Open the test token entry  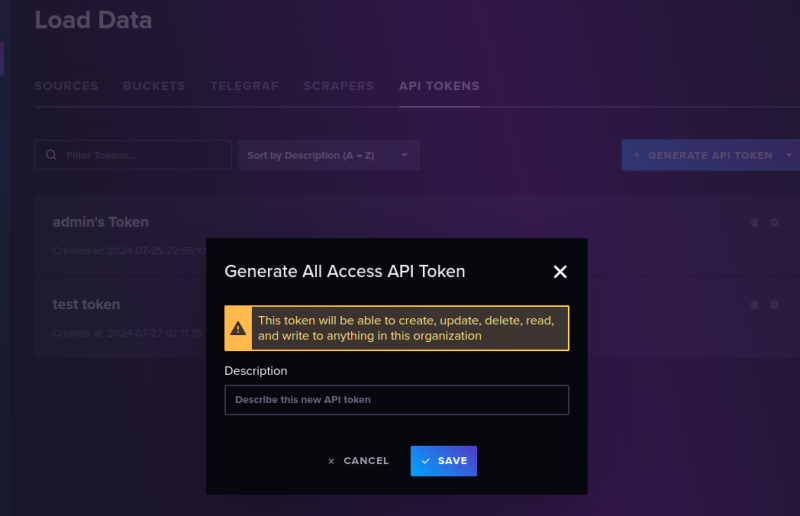coord(86,304)
